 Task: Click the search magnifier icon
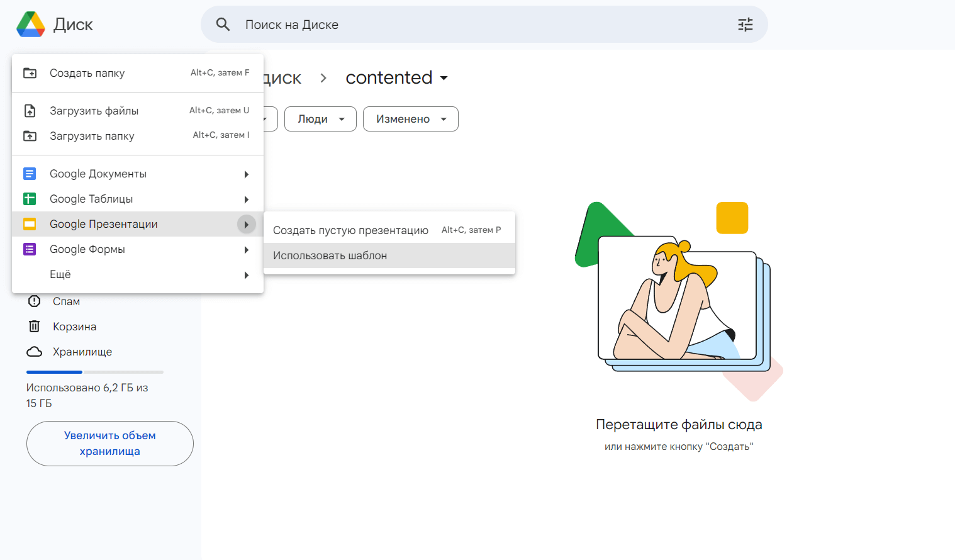(223, 25)
